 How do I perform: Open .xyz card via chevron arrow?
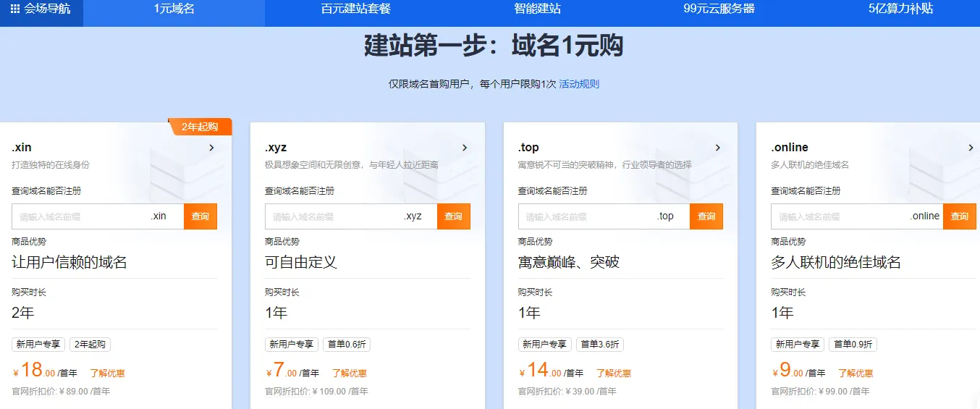(x=465, y=148)
